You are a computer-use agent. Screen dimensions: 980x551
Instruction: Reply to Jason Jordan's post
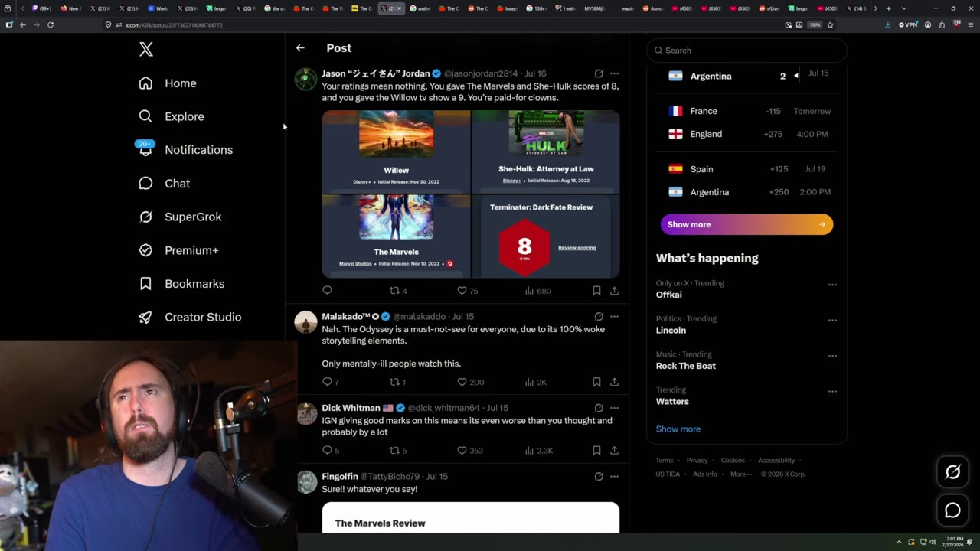(x=327, y=291)
